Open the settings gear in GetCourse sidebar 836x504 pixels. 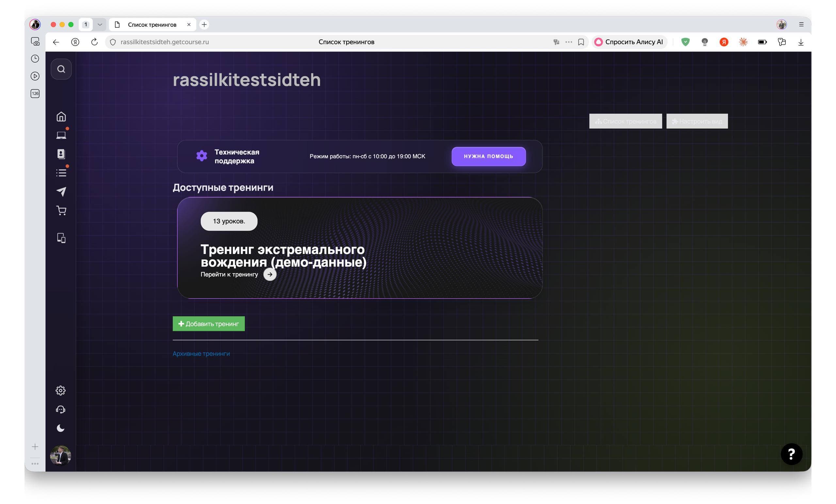60,391
